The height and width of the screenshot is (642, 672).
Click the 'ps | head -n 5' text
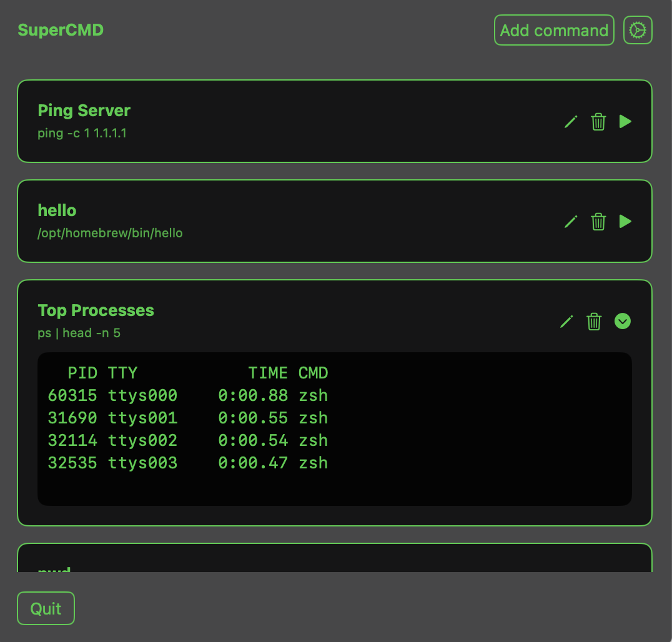79,333
